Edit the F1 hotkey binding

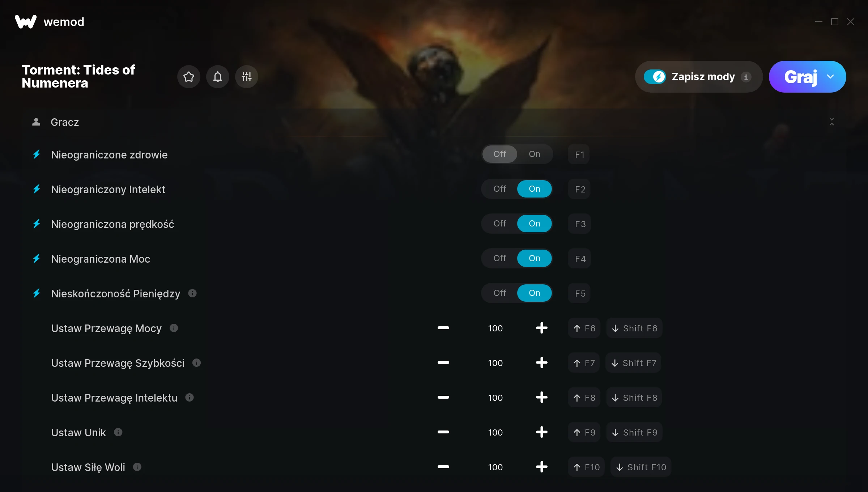[x=579, y=154]
